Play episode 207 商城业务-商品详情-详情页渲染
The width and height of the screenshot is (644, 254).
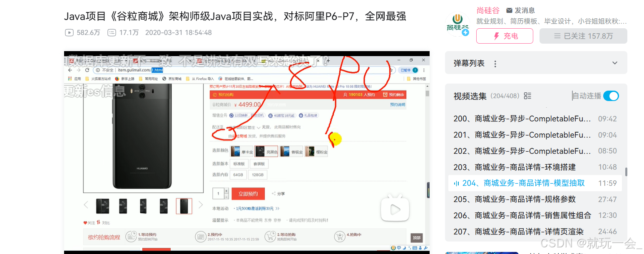point(535,232)
